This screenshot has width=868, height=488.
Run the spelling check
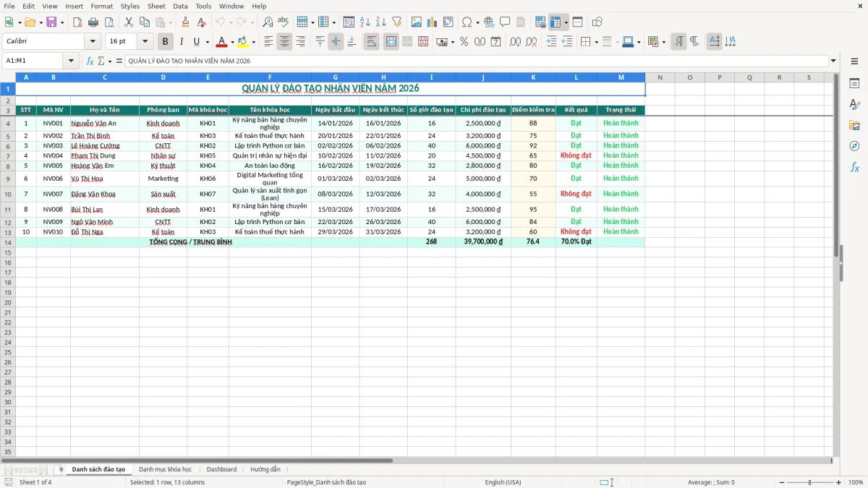coord(283,22)
